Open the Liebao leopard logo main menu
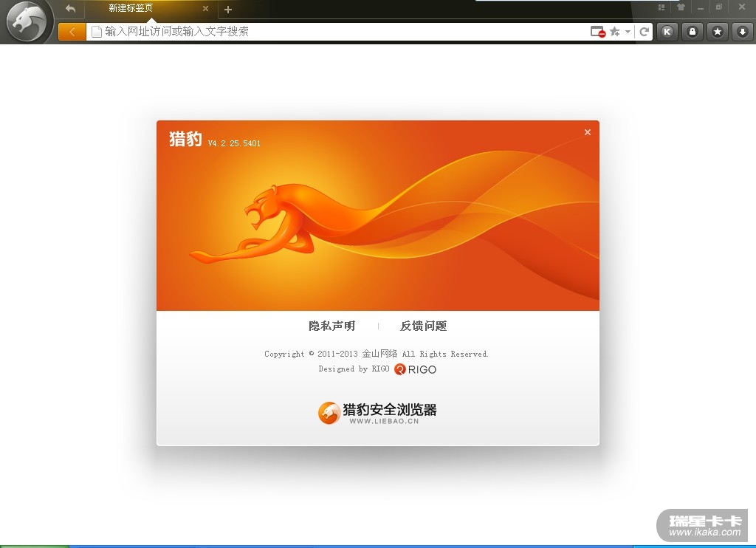 29,21
